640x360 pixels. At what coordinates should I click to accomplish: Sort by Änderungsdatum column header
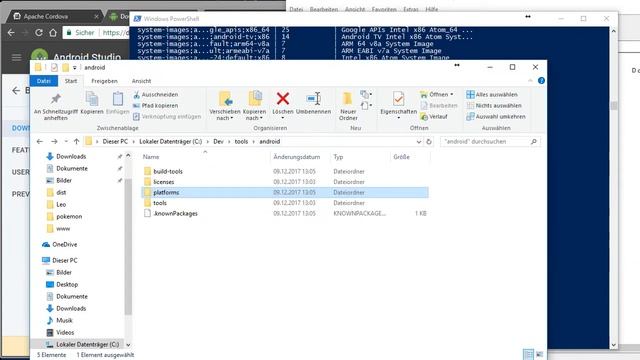pos(297,157)
